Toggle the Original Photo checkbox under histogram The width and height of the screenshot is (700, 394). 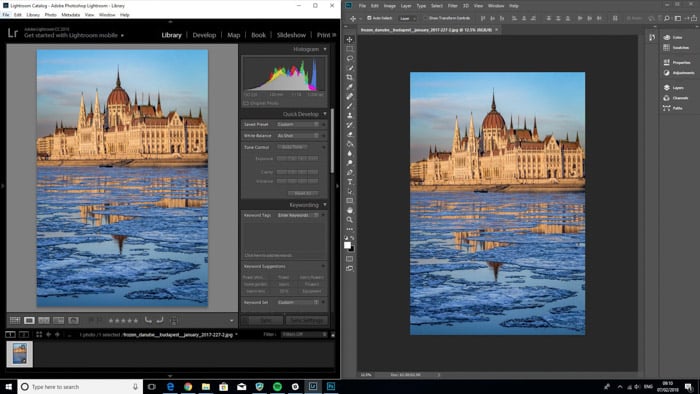click(x=246, y=103)
